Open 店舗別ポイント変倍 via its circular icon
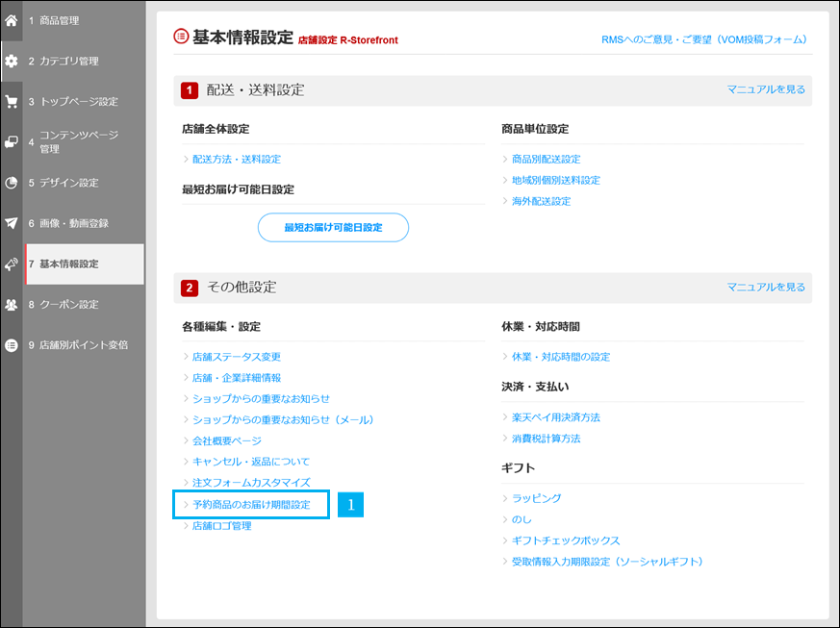The width and height of the screenshot is (840, 628). click(13, 344)
